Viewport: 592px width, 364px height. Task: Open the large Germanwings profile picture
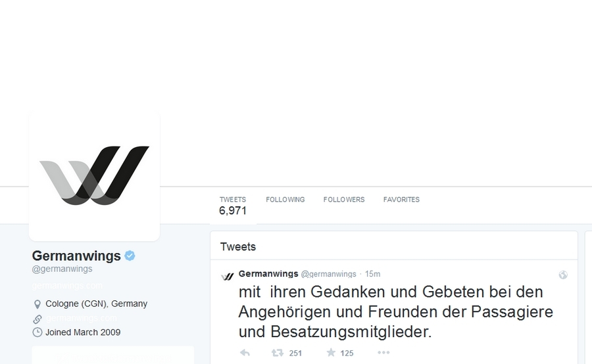94,176
